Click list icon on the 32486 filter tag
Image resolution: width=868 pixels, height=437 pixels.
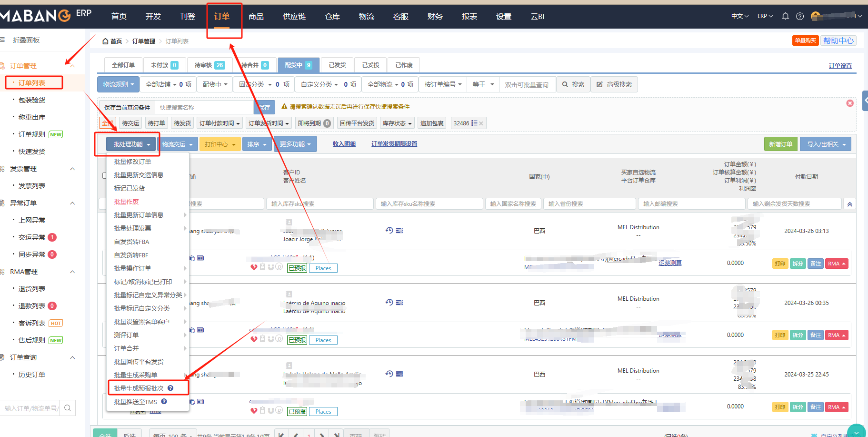click(474, 123)
